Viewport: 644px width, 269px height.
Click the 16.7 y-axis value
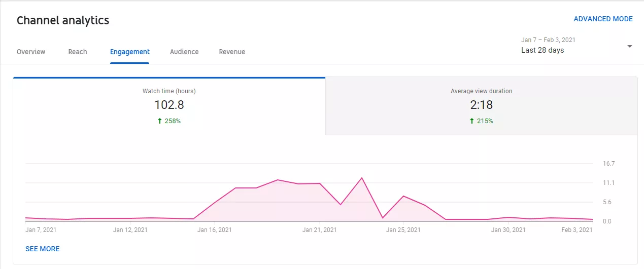[609, 164]
